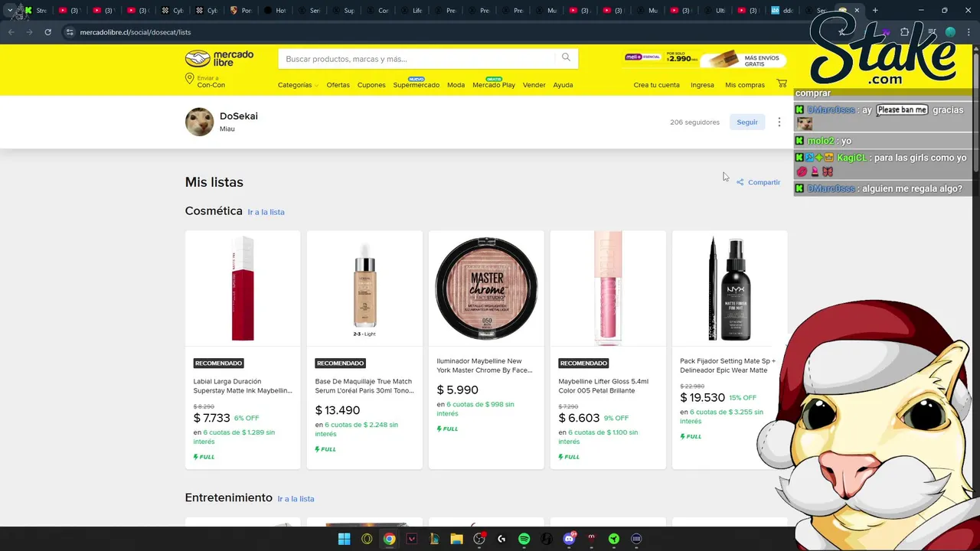Open Ir a la lista for Entretenimiento

click(x=296, y=499)
